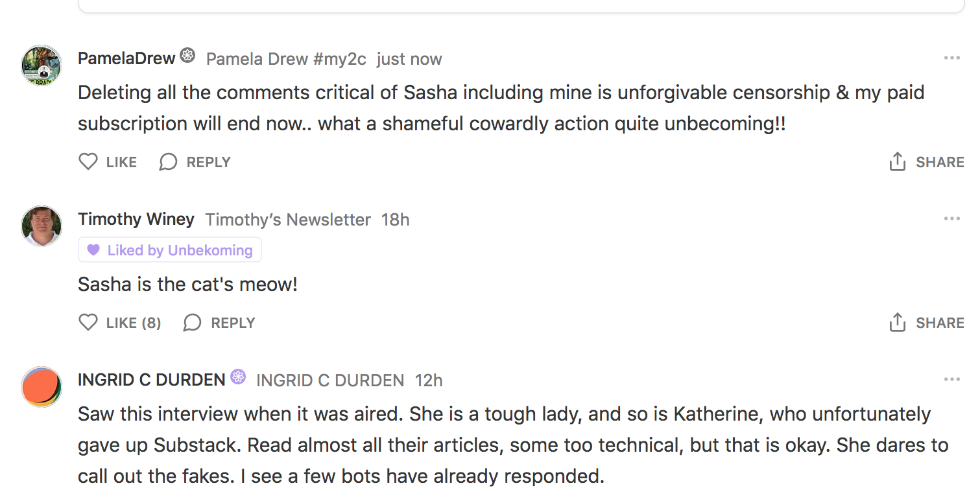Image resolution: width=980 pixels, height=501 pixels.
Task: Click heart icon on PamelaDrew's comment
Action: point(88,161)
